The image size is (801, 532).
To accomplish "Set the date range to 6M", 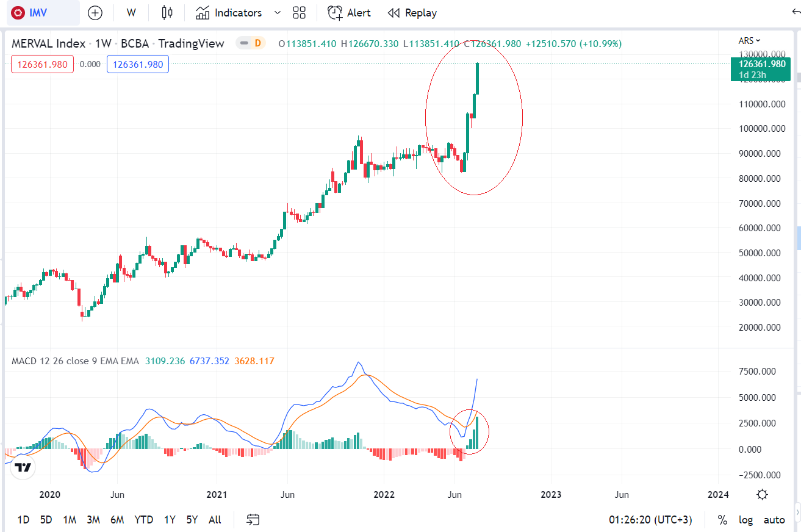I will pos(117,520).
